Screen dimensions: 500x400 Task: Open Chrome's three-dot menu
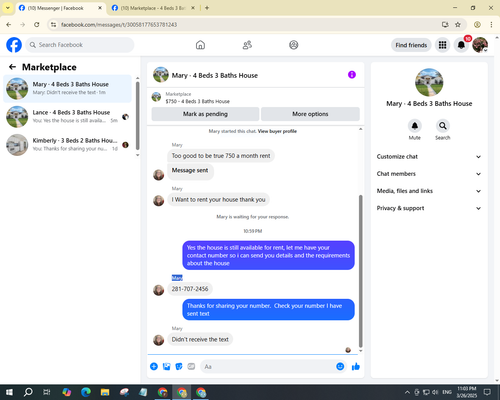491,24
